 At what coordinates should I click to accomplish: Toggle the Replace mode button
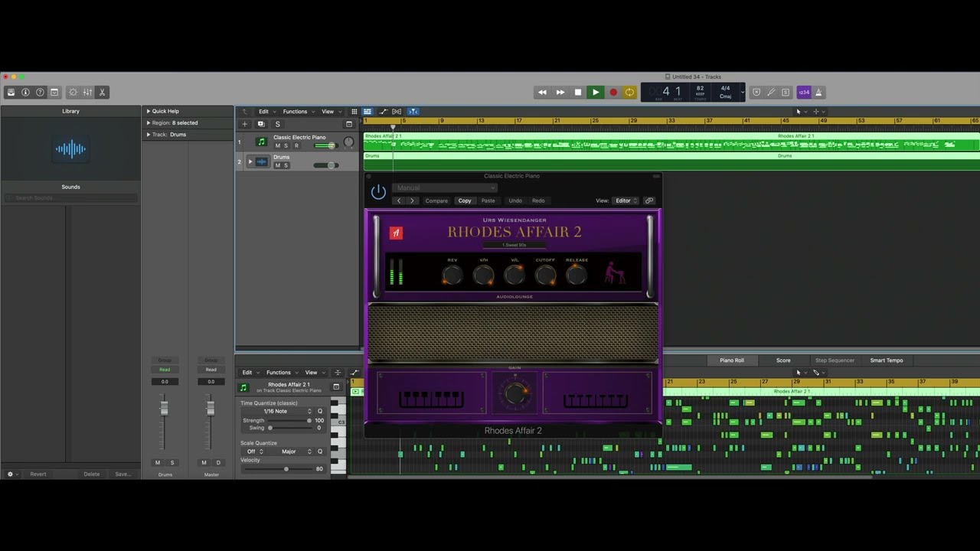click(x=756, y=93)
